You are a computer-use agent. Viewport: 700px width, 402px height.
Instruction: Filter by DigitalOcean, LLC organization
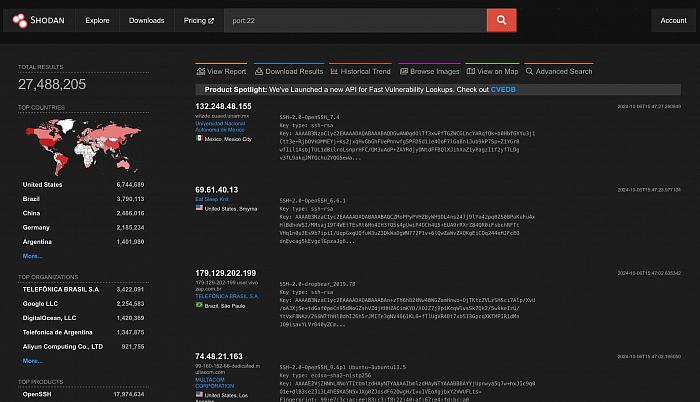[83, 318]
